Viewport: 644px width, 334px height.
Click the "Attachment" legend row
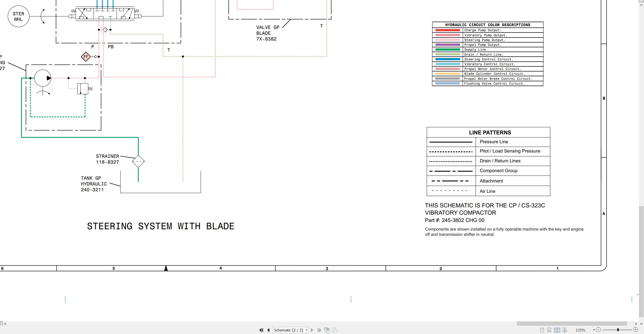coord(488,181)
